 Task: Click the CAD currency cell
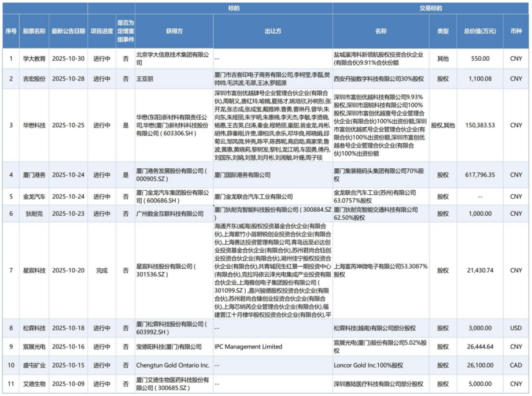click(516, 365)
